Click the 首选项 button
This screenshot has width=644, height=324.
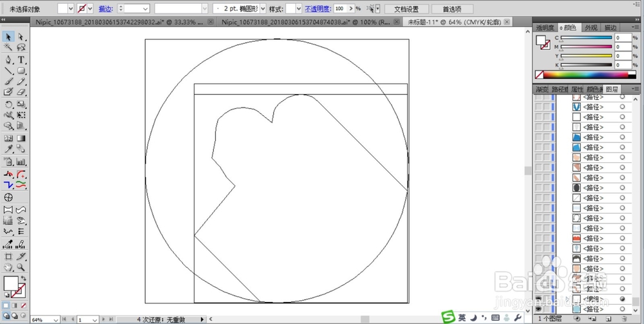tap(452, 9)
